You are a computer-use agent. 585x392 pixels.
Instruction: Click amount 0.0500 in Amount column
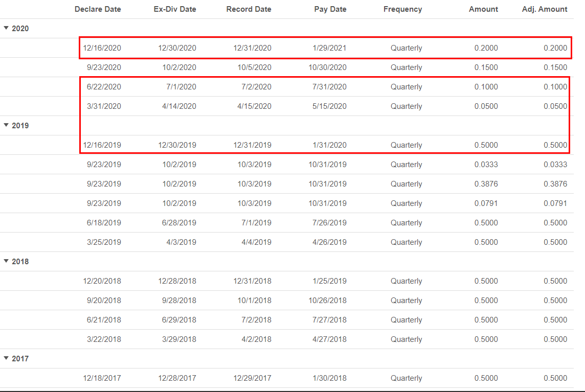pyautogui.click(x=486, y=106)
